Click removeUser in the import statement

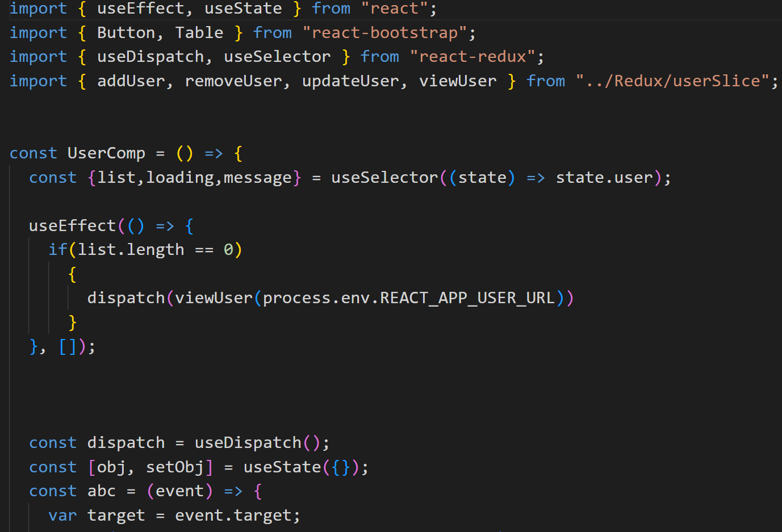[x=233, y=81]
